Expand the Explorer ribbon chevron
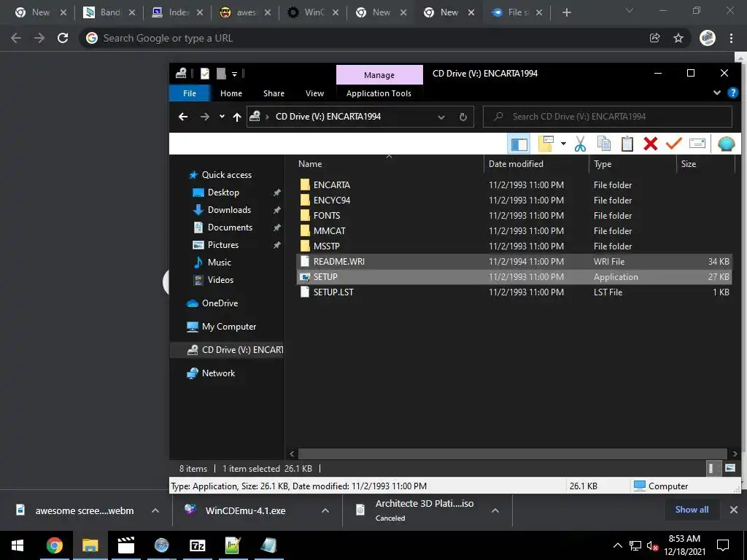 (x=716, y=93)
